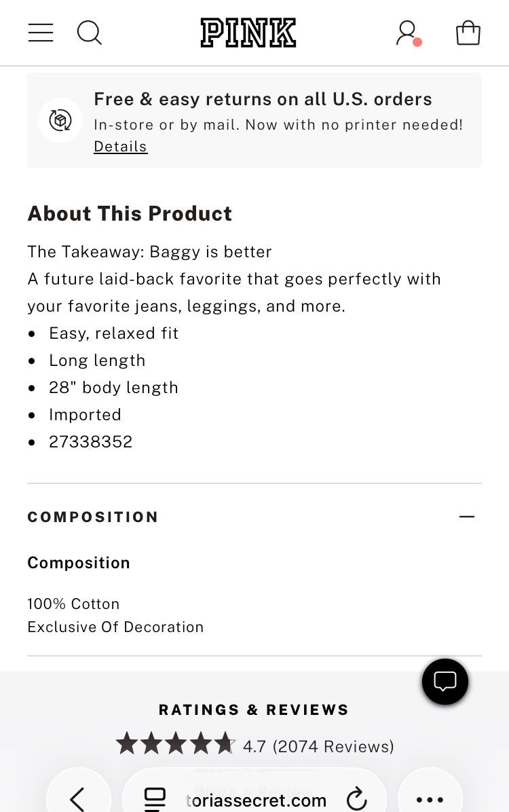The width and height of the screenshot is (509, 812).
Task: Reload the page with refresh icon
Action: [x=356, y=798]
